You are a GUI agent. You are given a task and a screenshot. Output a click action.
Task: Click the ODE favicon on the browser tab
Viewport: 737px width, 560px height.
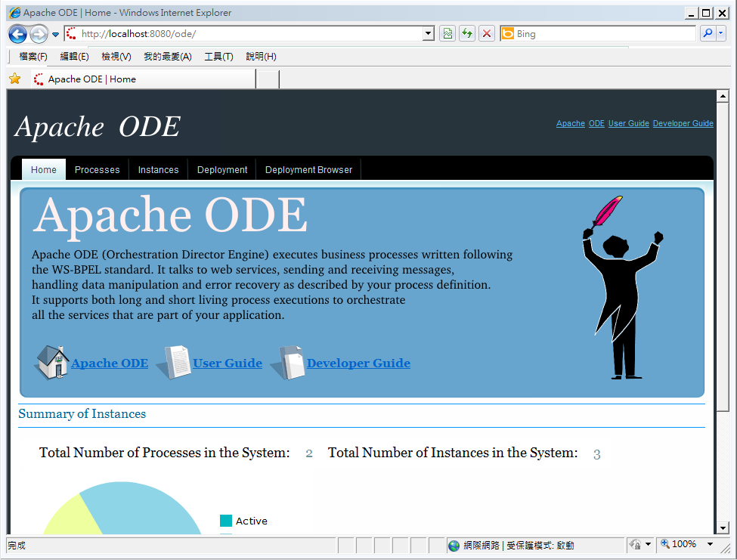(x=39, y=79)
